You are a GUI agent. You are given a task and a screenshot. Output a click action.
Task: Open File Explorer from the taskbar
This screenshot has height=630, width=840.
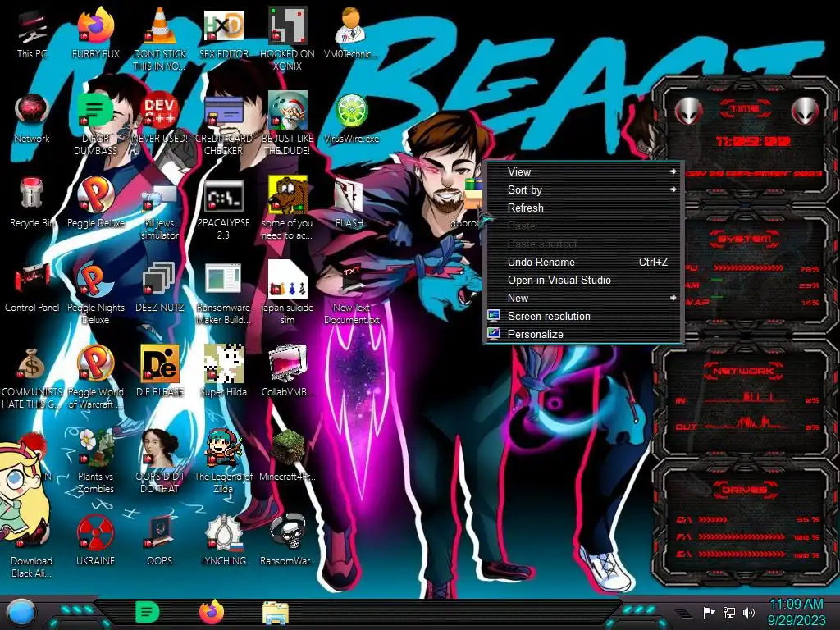[x=276, y=613]
